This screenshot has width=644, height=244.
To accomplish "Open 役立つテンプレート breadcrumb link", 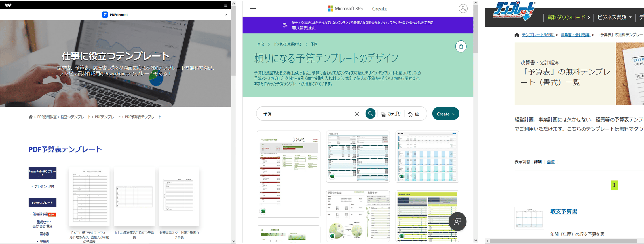I will coord(76,117).
